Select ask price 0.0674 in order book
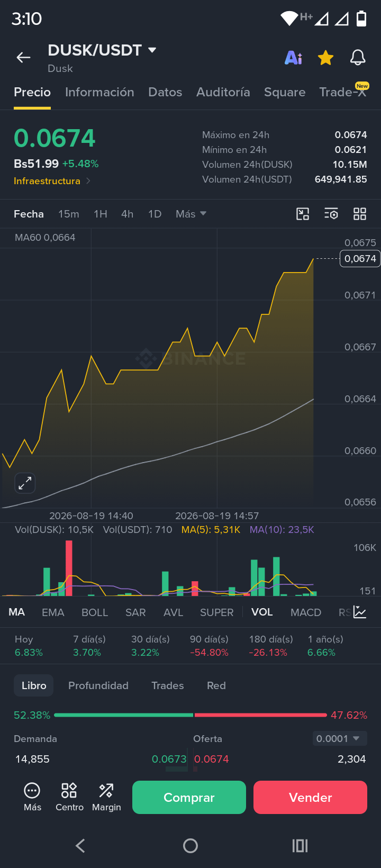381x868 pixels. 212,759
